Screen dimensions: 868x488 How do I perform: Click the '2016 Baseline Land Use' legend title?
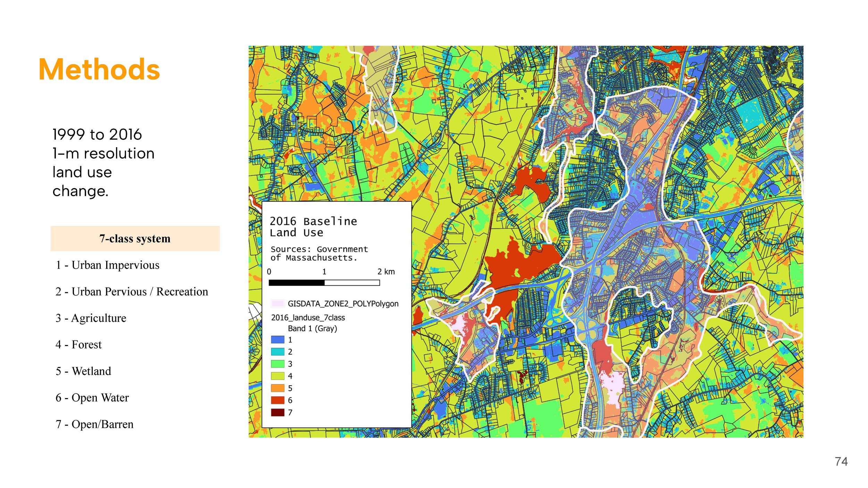tap(313, 227)
